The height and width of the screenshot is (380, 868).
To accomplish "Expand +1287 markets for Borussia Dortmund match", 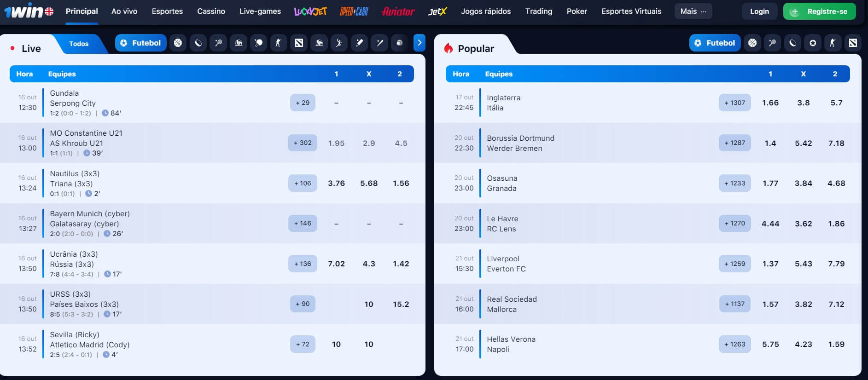I will 734,143.
